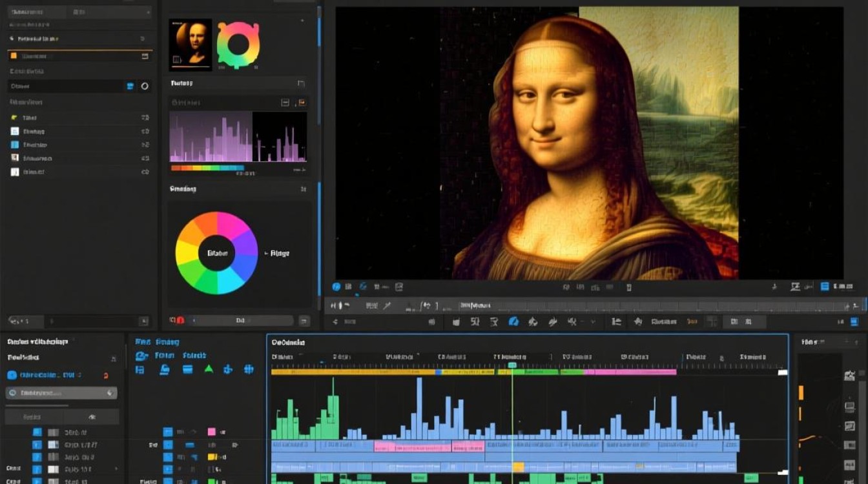The width and height of the screenshot is (868, 484).
Task: Click the dark center of the large color wheel
Action: point(217,253)
